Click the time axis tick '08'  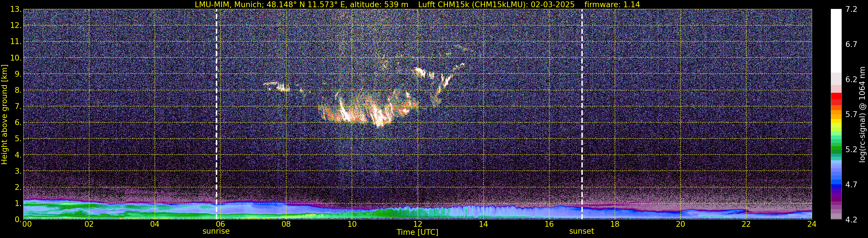[x=286, y=224]
